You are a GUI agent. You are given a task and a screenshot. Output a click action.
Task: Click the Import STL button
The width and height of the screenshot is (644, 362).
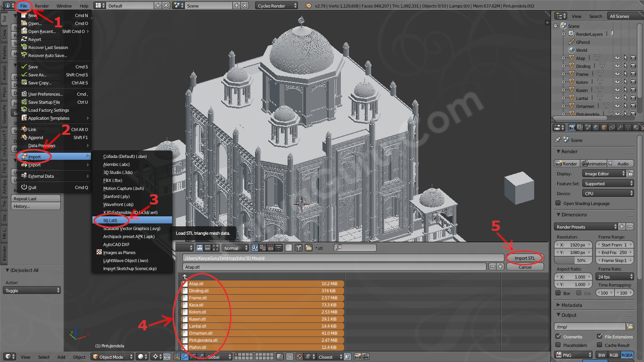524,258
